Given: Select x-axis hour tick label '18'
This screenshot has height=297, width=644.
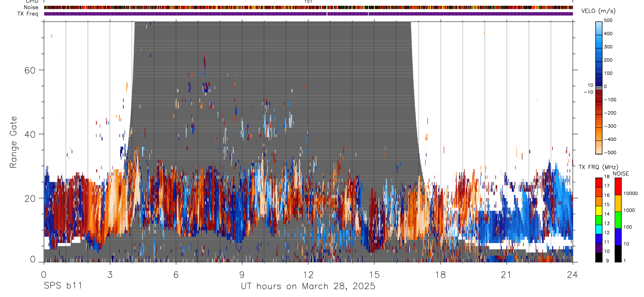Looking at the screenshot, I should click(x=441, y=274).
